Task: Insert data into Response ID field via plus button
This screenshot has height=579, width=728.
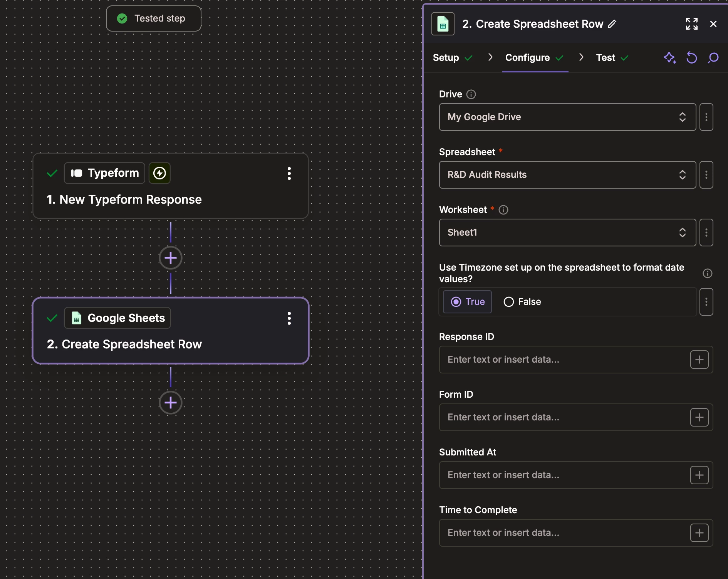Action: (x=699, y=360)
